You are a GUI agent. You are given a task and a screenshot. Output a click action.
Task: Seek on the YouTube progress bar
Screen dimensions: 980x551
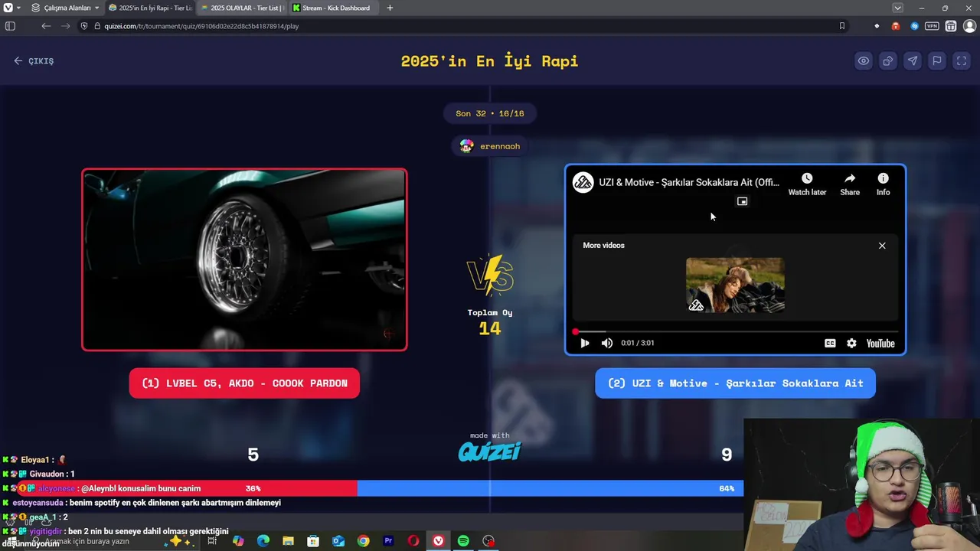735,331
